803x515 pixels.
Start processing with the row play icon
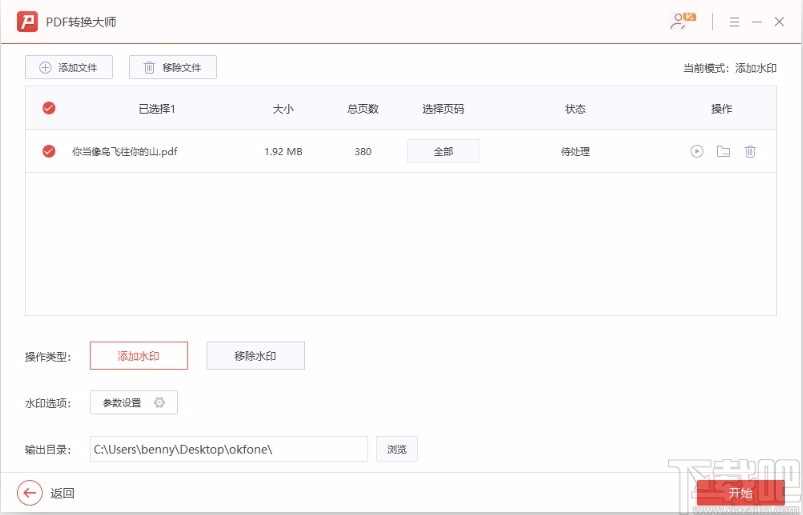pos(697,152)
